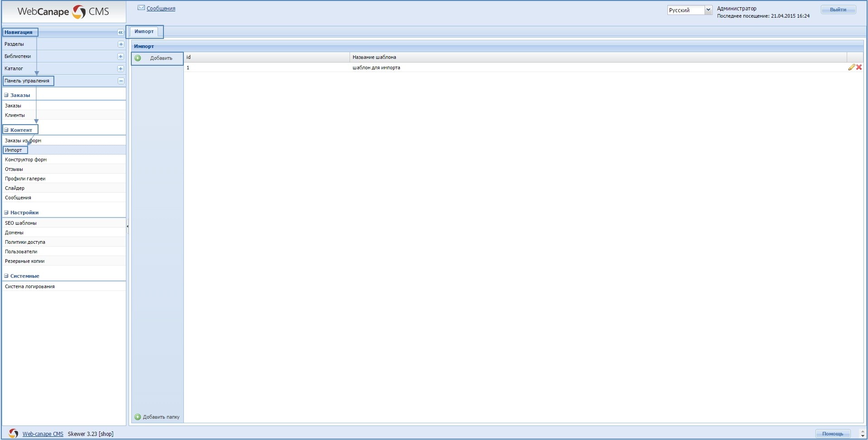
Task: Click the Выйти logout button
Action: click(x=838, y=10)
